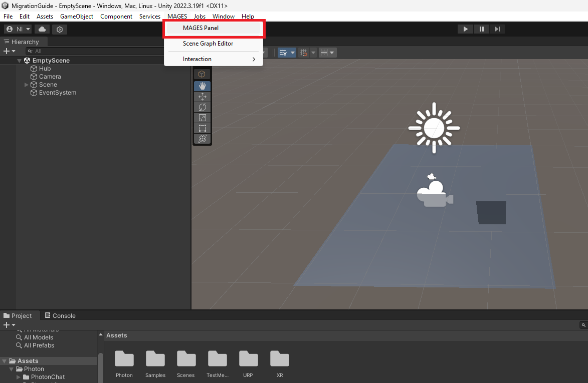
Task: Switch to the Console tab
Action: 60,315
